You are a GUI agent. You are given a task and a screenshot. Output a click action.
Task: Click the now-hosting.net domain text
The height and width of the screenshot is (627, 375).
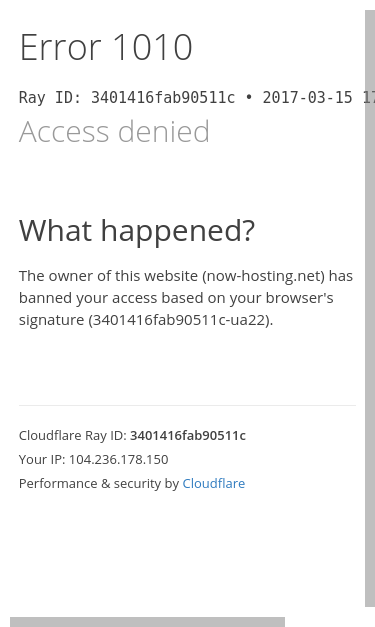tap(264, 276)
